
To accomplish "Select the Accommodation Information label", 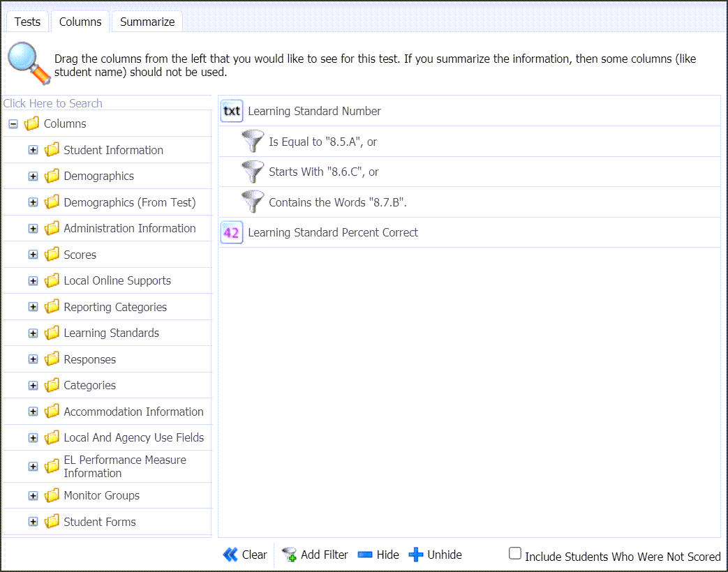I will tap(134, 412).
